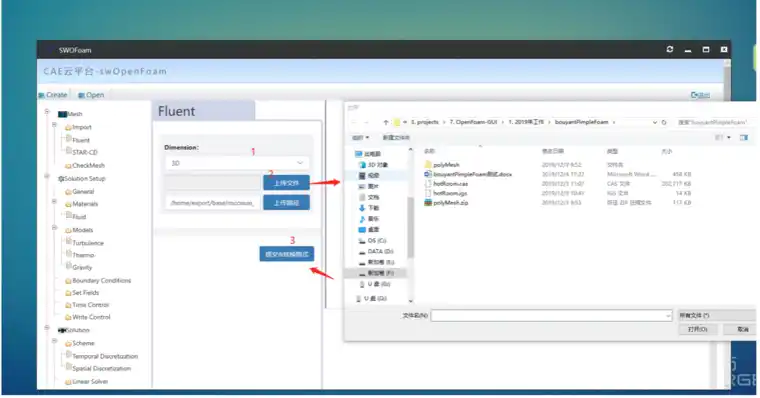
Task: Collapse the Models tree node
Action: (54, 228)
